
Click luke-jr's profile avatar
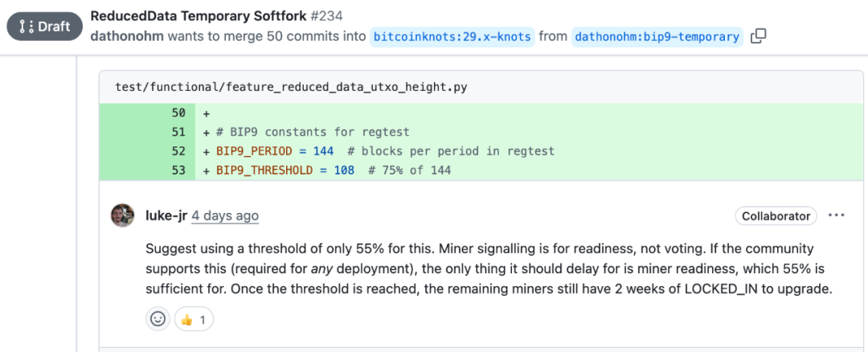tap(123, 215)
